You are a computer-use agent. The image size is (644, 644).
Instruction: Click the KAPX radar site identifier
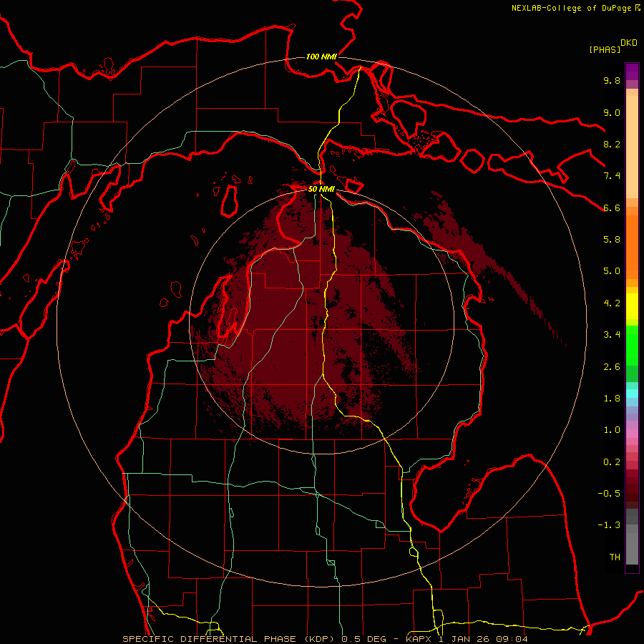pos(419,639)
